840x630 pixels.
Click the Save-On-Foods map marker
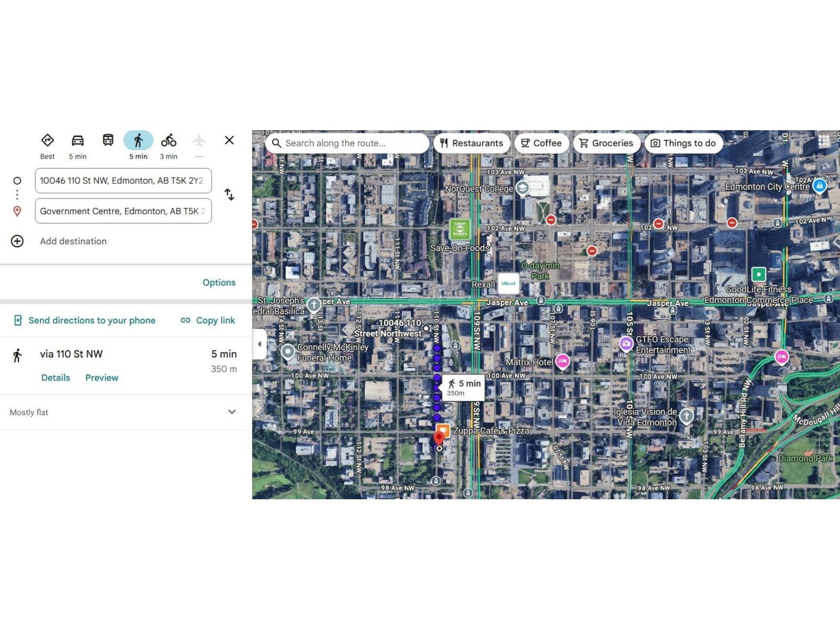pyautogui.click(x=460, y=229)
